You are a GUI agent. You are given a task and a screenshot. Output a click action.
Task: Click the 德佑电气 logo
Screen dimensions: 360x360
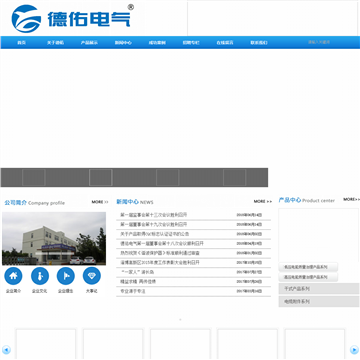(73, 18)
